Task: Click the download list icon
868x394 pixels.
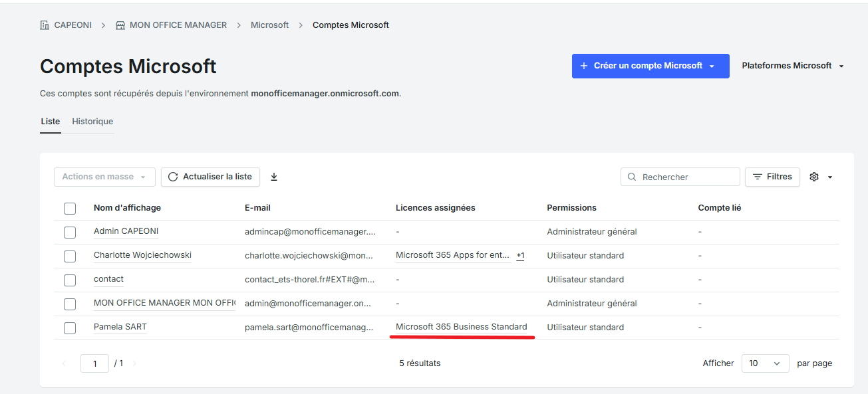Action: point(274,177)
